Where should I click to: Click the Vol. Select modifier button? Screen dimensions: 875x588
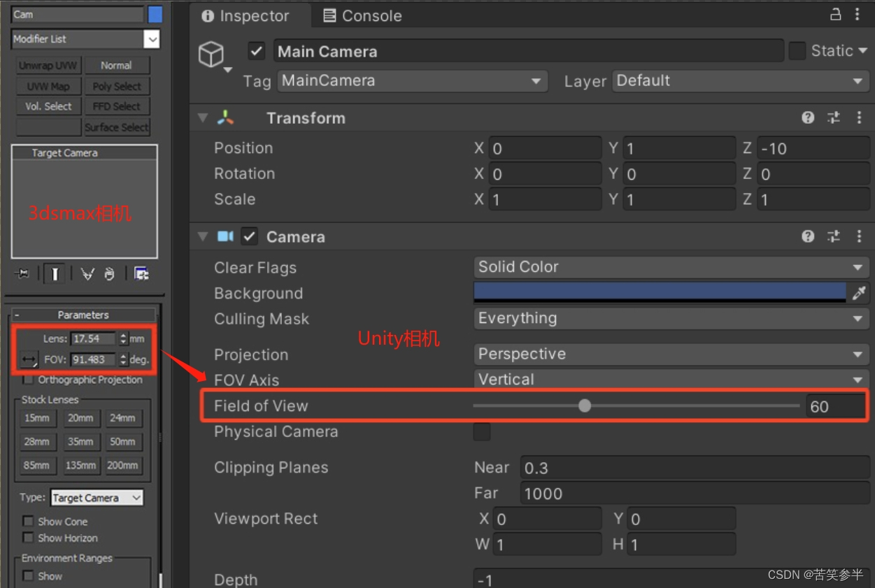pos(48,106)
